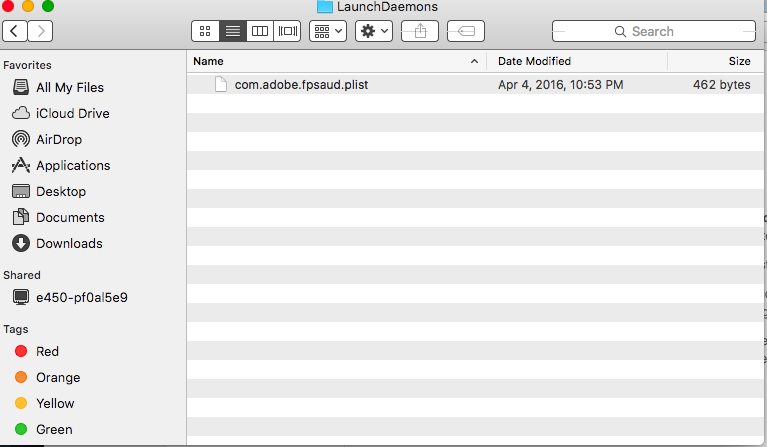
Task: Click the e450-pf0al5e9 computer icon
Action: tap(21, 297)
